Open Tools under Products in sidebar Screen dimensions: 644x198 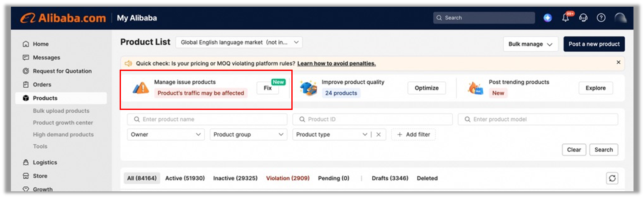pyautogui.click(x=40, y=146)
